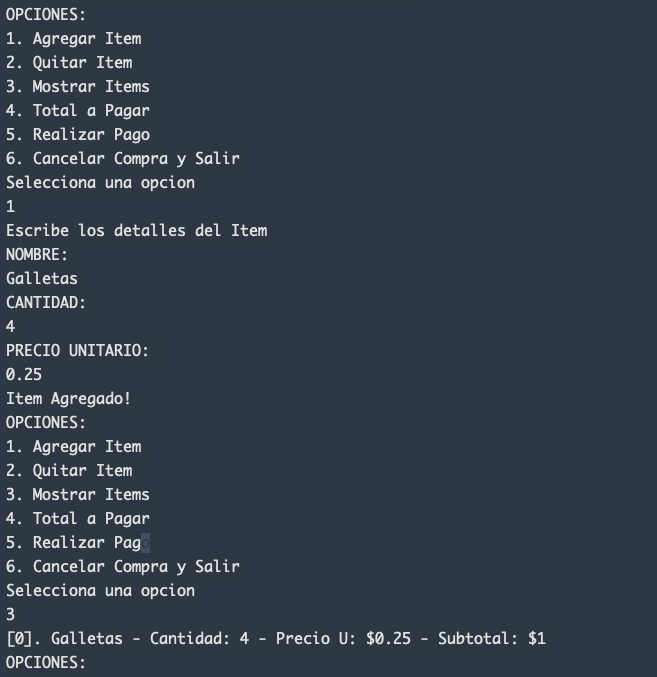This screenshot has width=657, height=677.
Task: Click "Cancelar Compra y Salir" below the highlighted cursor line
Action: click(136, 566)
